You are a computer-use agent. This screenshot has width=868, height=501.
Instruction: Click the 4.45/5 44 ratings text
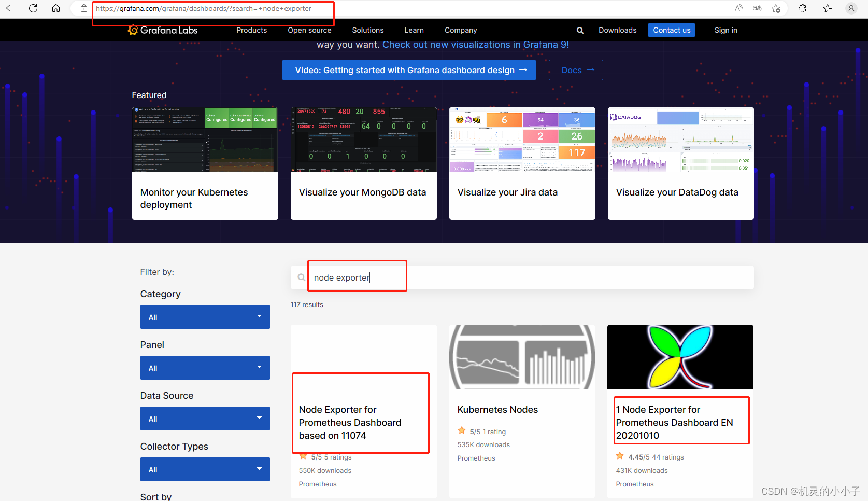pos(656,457)
